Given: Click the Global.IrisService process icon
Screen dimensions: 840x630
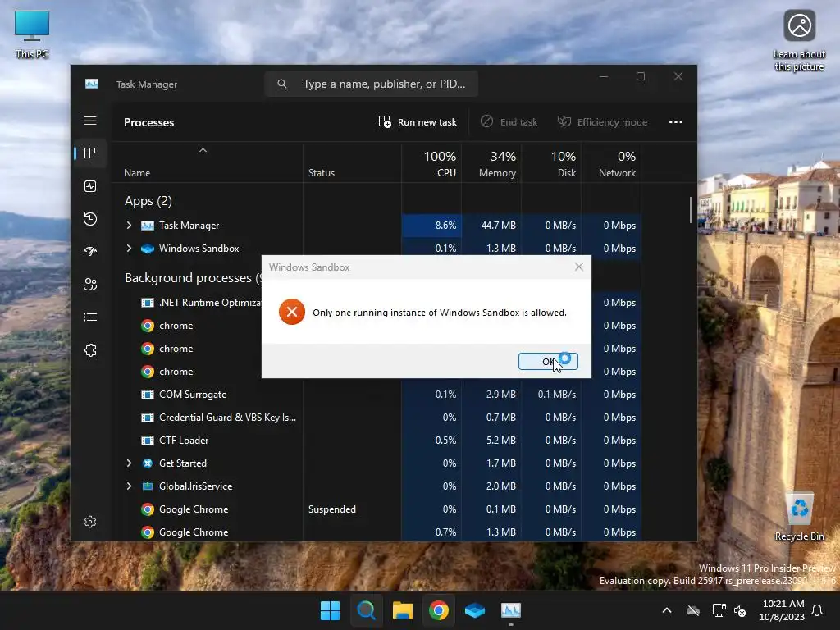Looking at the screenshot, I should 148,486.
